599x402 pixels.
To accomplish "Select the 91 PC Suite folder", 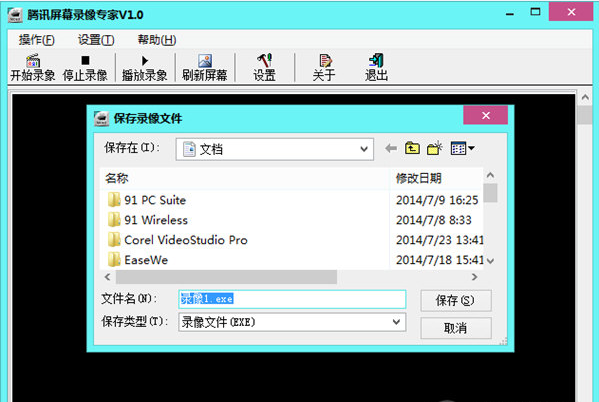I will click(x=147, y=200).
